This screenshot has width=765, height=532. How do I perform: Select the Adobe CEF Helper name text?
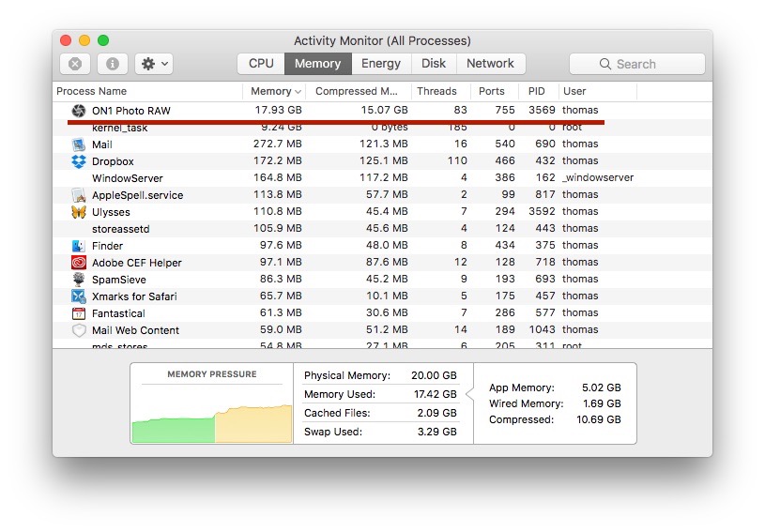click(x=137, y=263)
